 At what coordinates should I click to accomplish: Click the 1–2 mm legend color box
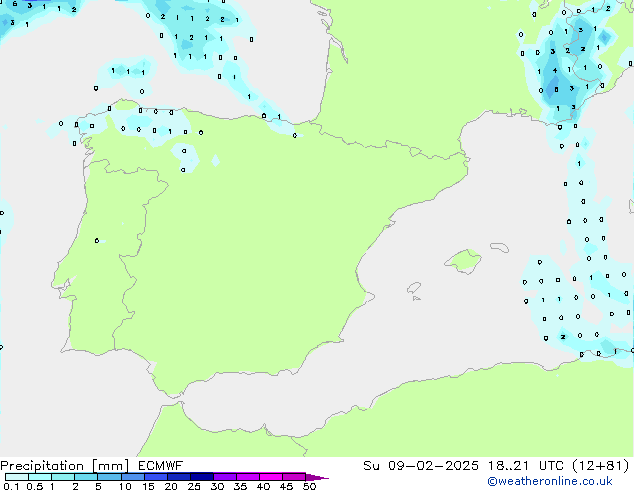click(63, 477)
